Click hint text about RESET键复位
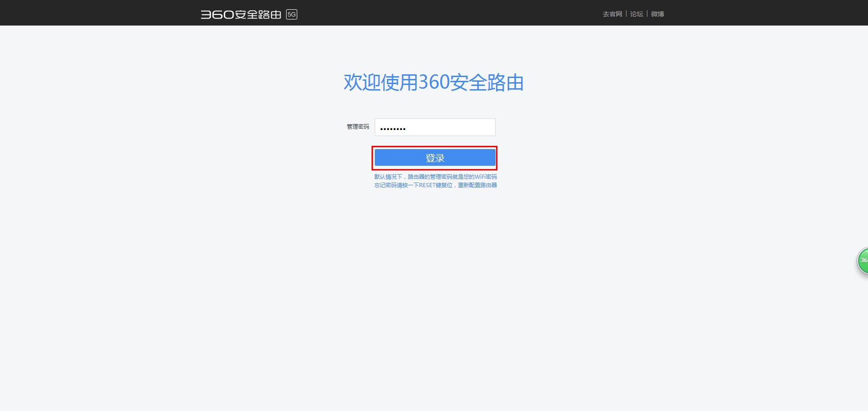This screenshot has height=411, width=868. point(436,185)
